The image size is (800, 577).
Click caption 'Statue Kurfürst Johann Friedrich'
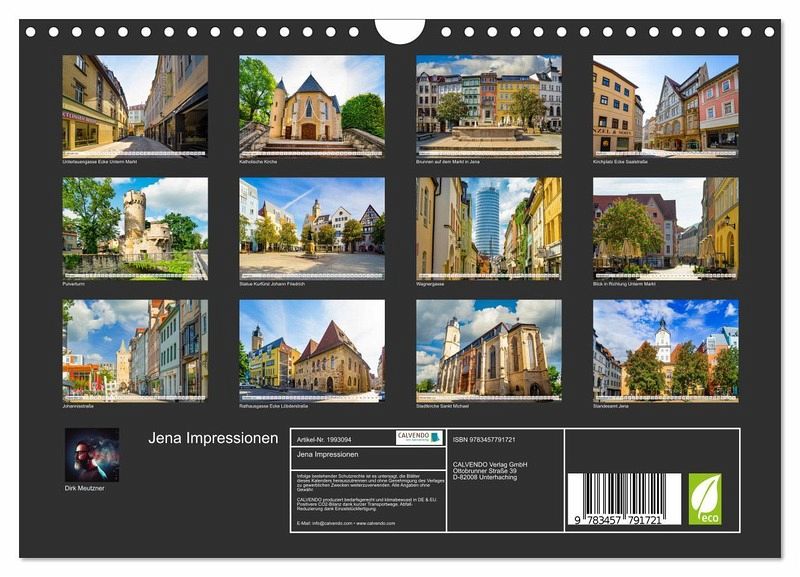click(272, 284)
